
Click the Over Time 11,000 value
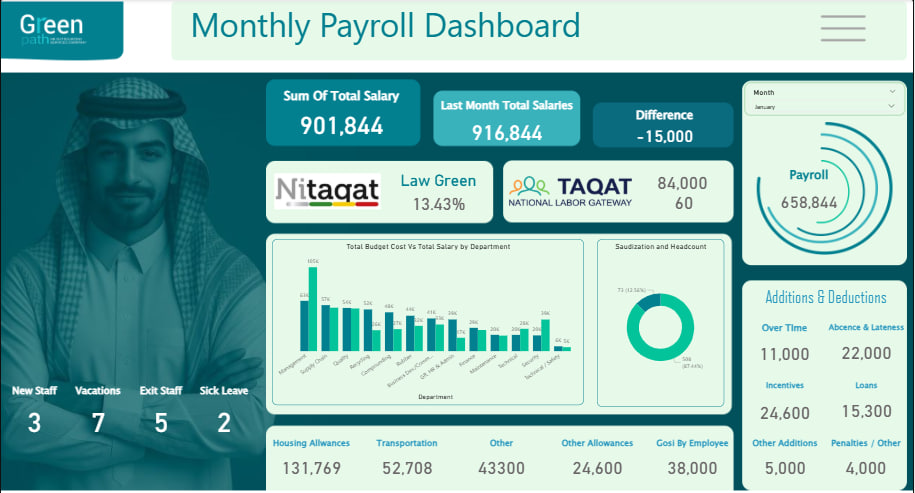(785, 354)
